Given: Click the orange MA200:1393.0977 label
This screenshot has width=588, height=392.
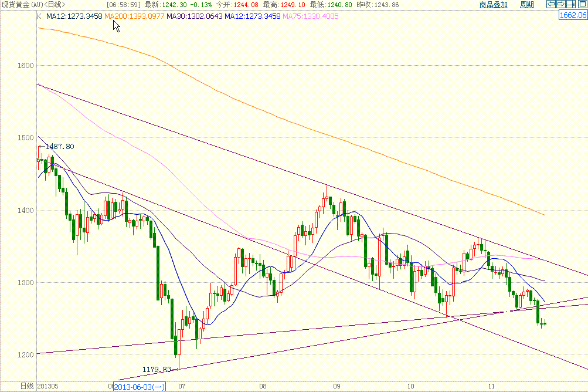Looking at the screenshot, I should [x=134, y=16].
